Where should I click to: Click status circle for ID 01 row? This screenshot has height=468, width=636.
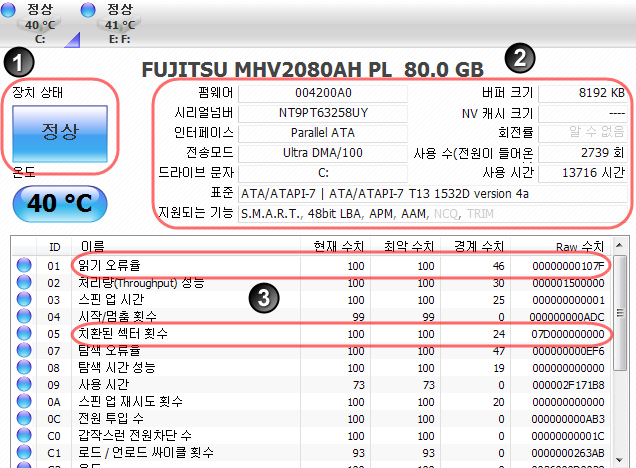24,265
